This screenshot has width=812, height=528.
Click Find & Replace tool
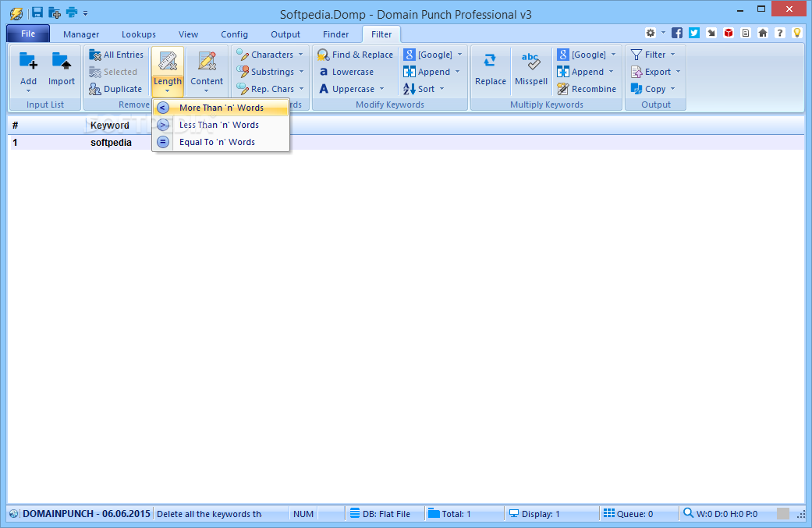coord(355,55)
